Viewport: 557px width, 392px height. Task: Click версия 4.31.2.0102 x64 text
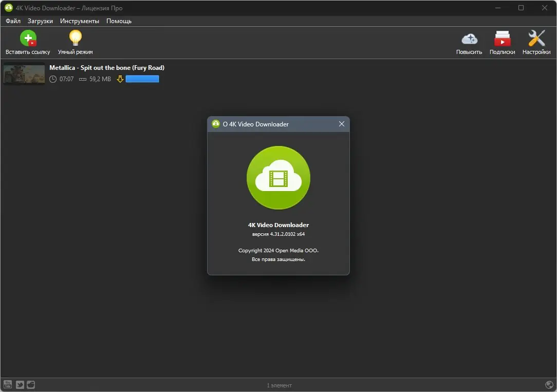(278, 234)
